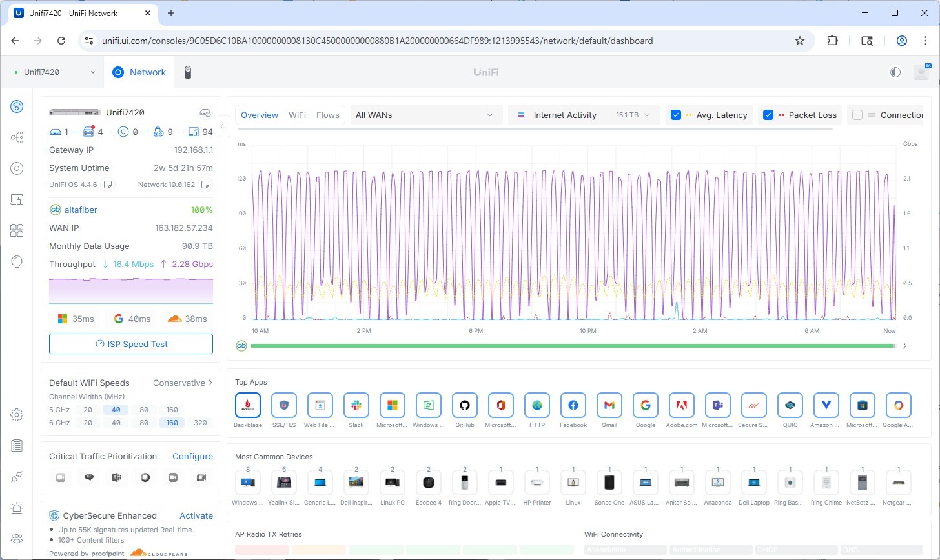Open the Facebook app icon
The width and height of the screenshot is (940, 560).
[x=573, y=406]
